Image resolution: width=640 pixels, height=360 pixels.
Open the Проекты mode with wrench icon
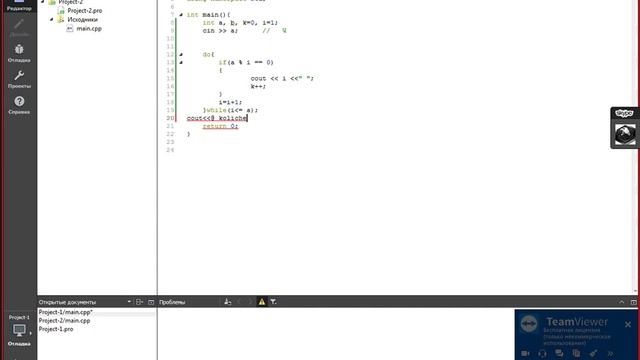coord(19,79)
